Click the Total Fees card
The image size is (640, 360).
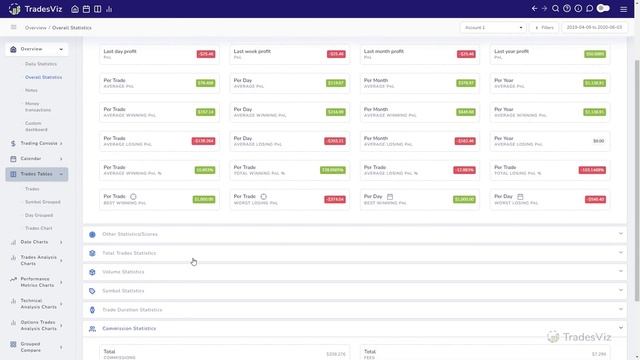[x=485, y=353]
